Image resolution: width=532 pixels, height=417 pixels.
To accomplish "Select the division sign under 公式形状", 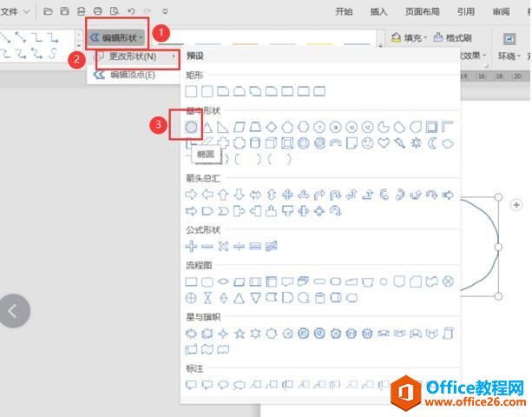I will pos(240,246).
